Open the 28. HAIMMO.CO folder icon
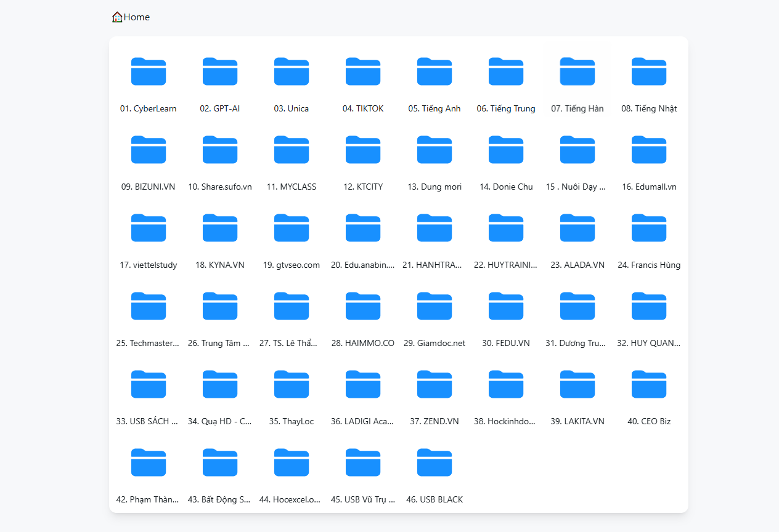Viewport: 779px width, 532px height. [363, 306]
